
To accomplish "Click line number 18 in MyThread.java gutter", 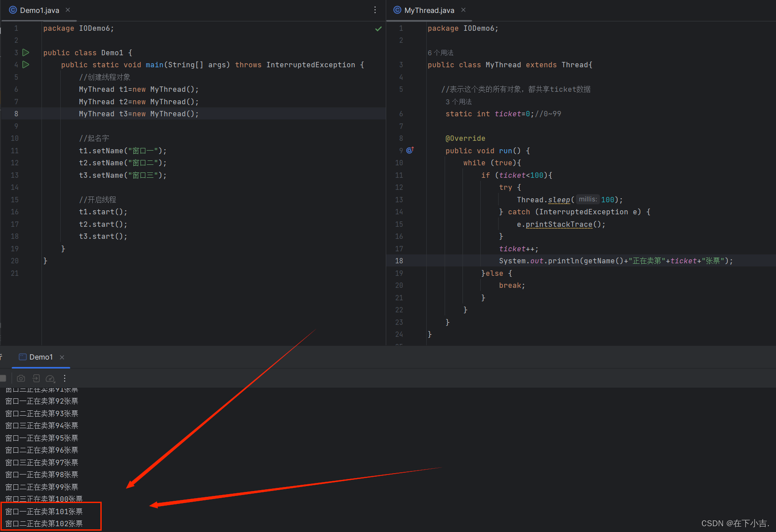I will point(399,261).
